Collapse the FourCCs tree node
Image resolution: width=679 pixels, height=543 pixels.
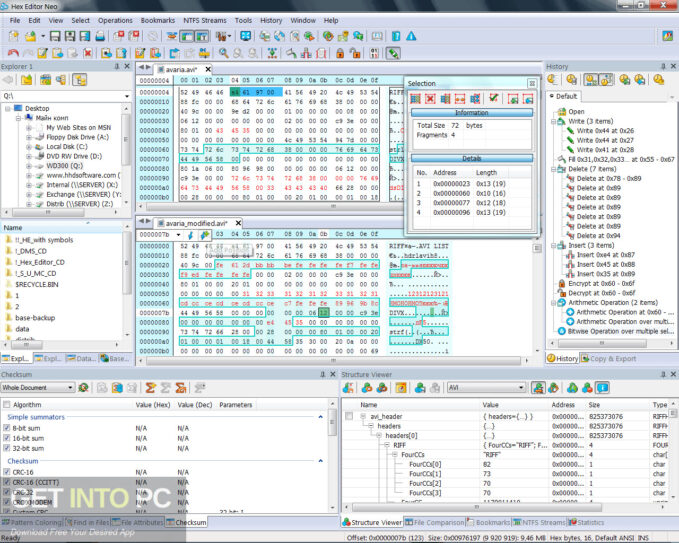point(394,455)
